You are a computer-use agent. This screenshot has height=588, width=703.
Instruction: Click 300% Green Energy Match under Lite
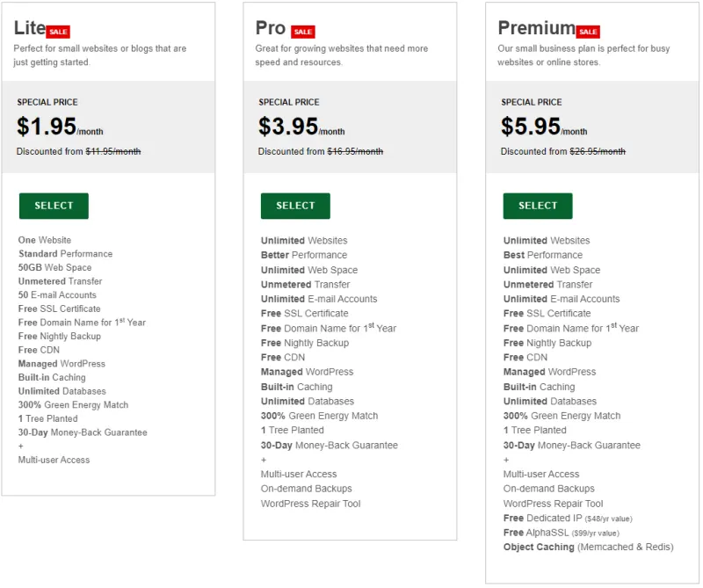(x=71, y=404)
